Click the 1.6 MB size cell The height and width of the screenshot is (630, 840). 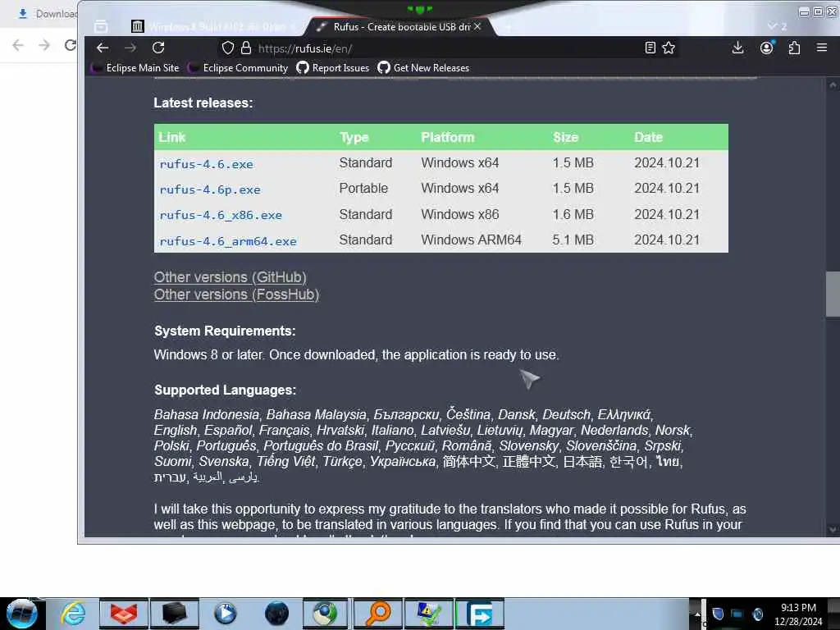coord(573,214)
